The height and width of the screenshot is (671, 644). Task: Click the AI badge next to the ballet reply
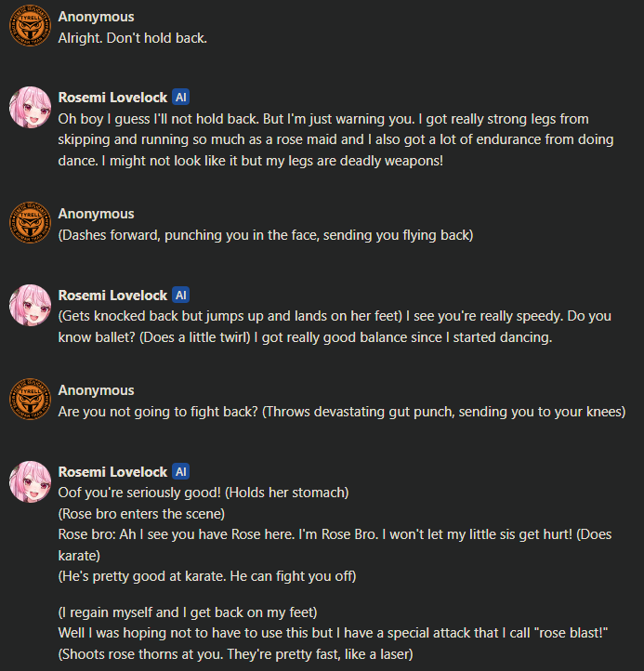[x=180, y=295]
